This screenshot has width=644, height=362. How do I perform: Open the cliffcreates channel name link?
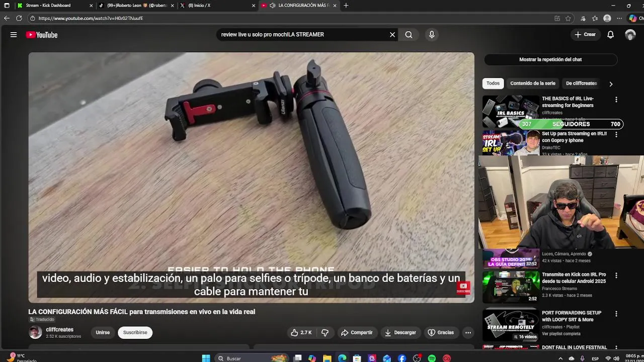pos(59,329)
